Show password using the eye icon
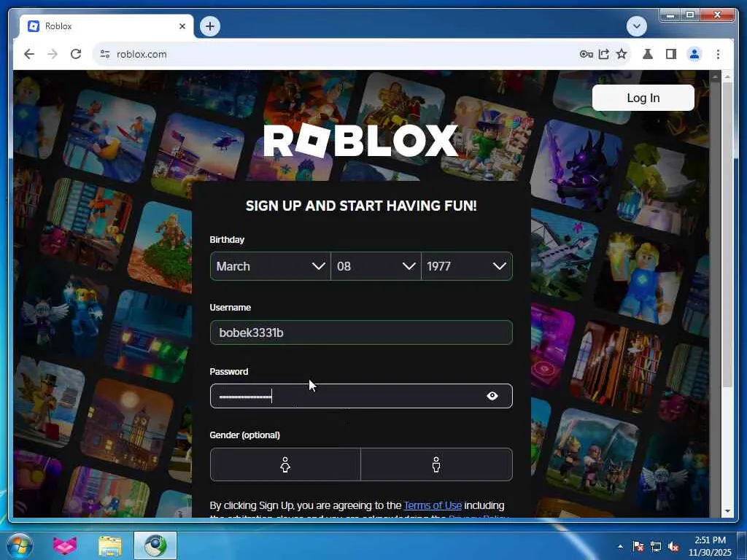The height and width of the screenshot is (560, 747). [492, 396]
